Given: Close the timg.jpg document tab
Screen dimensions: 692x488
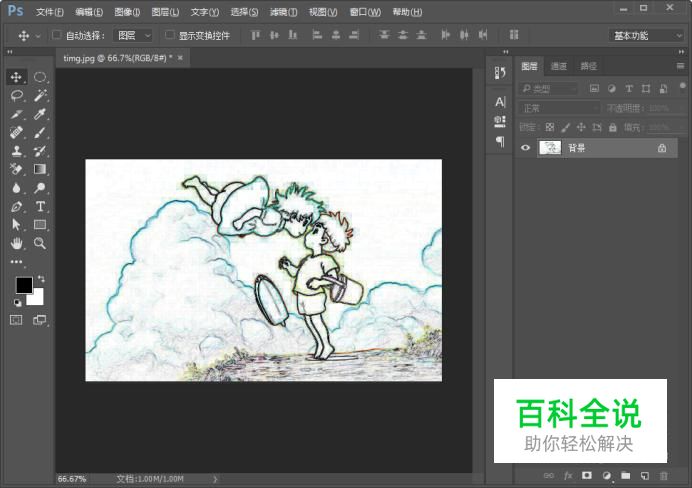Looking at the screenshot, I should click(x=180, y=58).
